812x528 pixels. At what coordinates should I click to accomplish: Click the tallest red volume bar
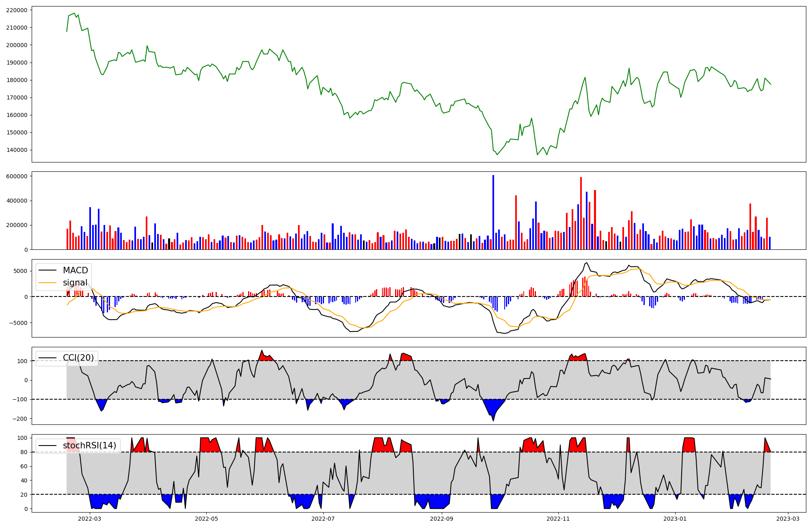(x=581, y=213)
